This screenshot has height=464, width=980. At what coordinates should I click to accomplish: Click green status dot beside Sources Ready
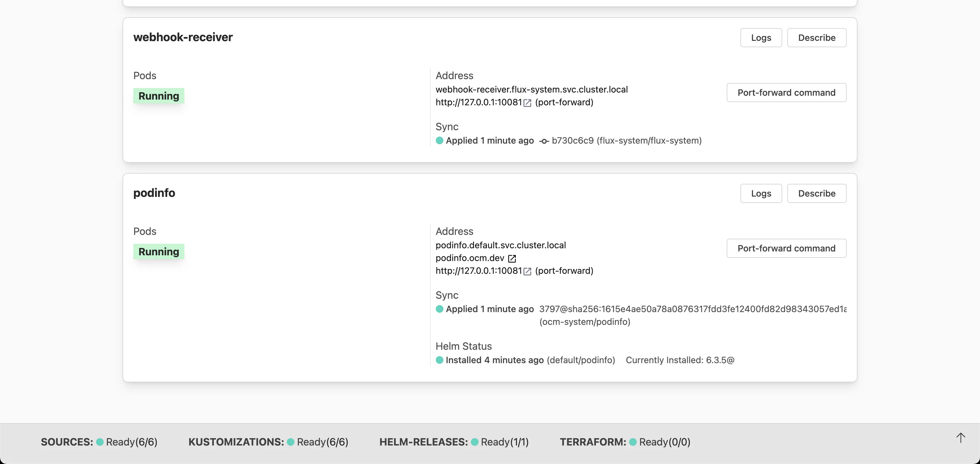click(100, 442)
